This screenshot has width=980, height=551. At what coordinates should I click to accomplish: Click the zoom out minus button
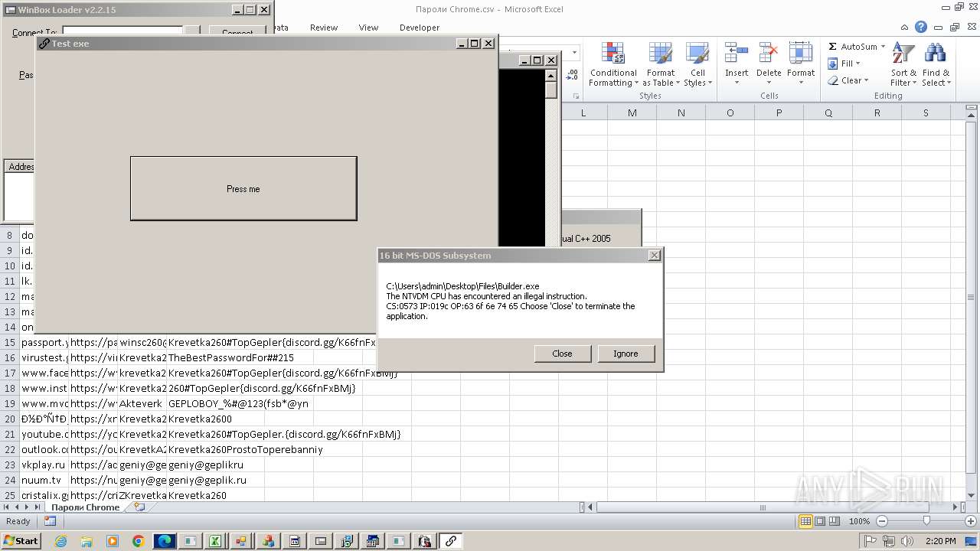pyautogui.click(x=881, y=521)
